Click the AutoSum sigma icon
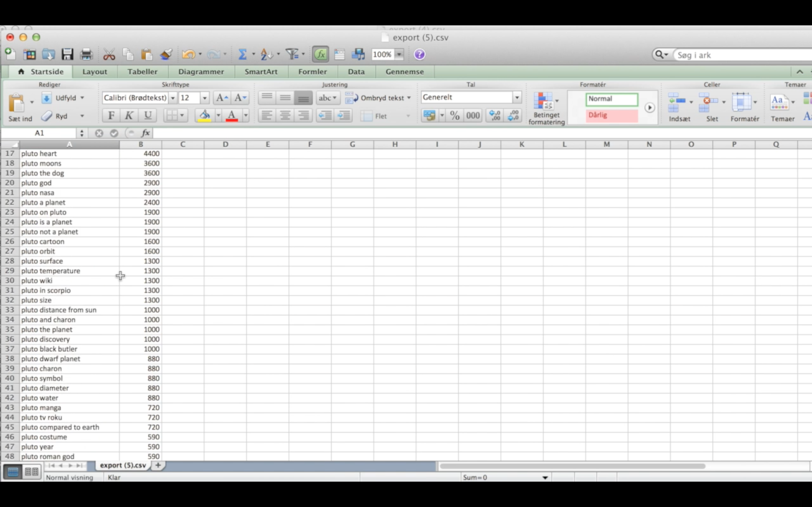The image size is (812, 507). 242,54
